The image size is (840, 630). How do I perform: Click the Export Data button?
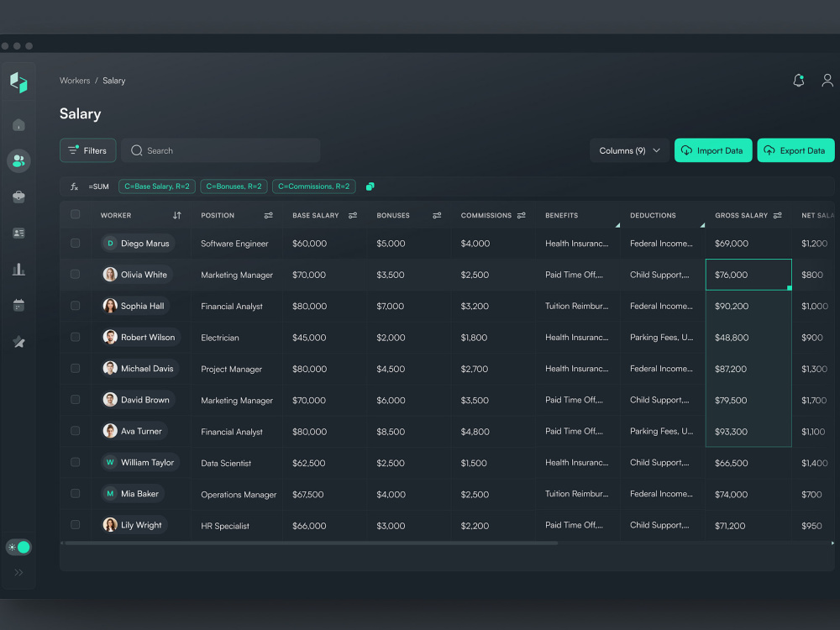[795, 150]
